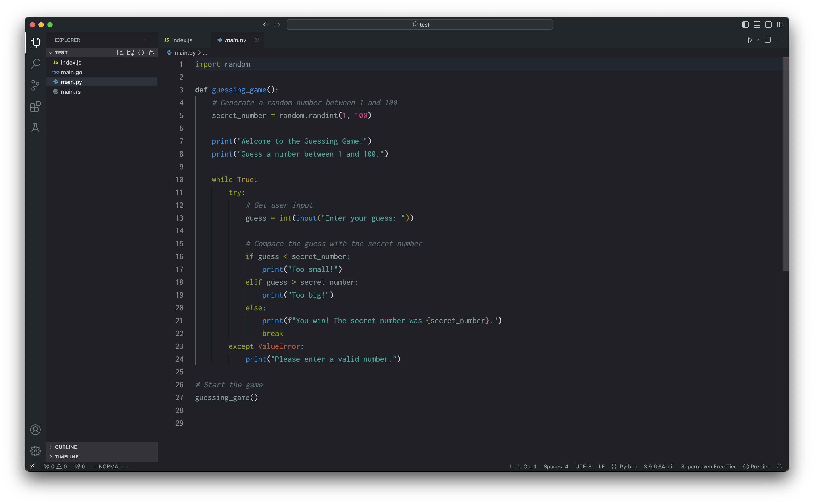Open the Manage gear settings menu
814x504 pixels.
tap(35, 451)
